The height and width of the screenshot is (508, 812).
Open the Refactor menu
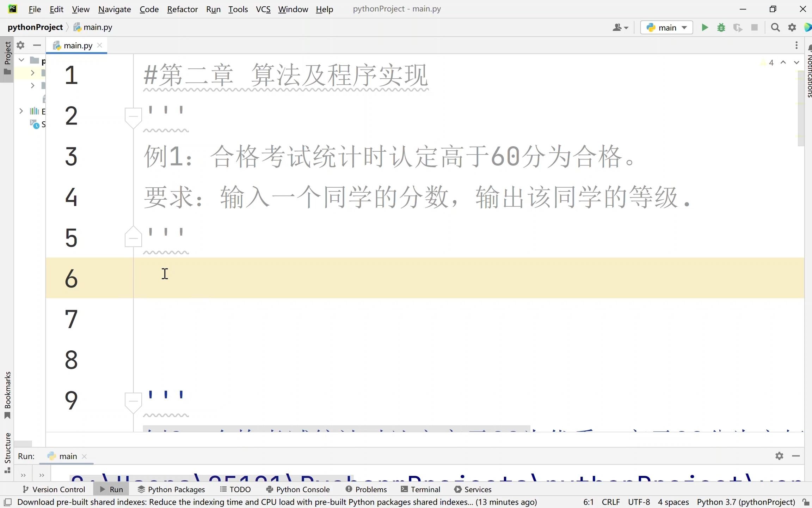[x=182, y=9]
